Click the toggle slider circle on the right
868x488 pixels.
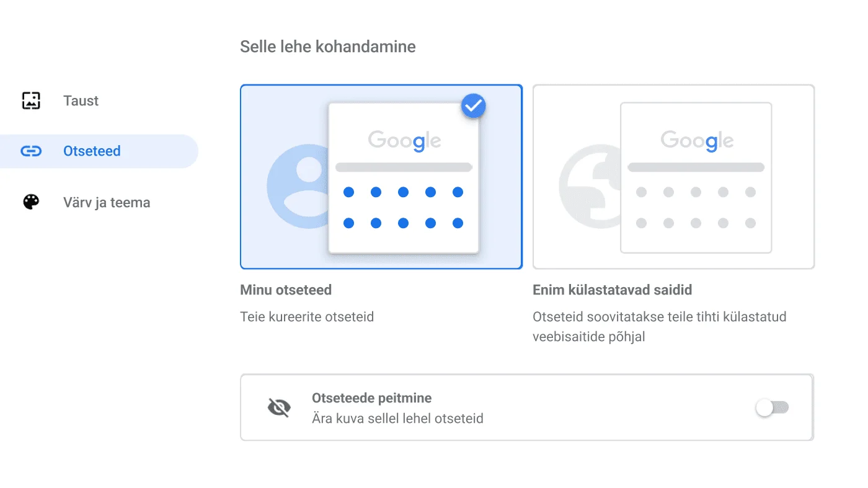tap(764, 407)
